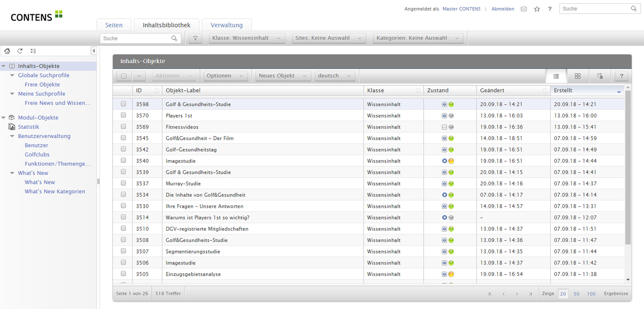Switch to thumbnail grid view
The image size is (644, 309).
point(578,76)
